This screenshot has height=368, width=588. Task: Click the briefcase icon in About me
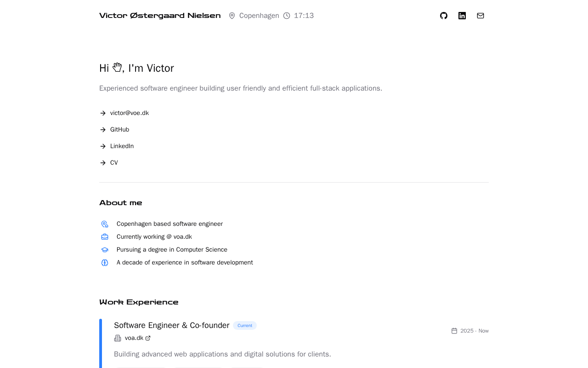pyautogui.click(x=105, y=237)
